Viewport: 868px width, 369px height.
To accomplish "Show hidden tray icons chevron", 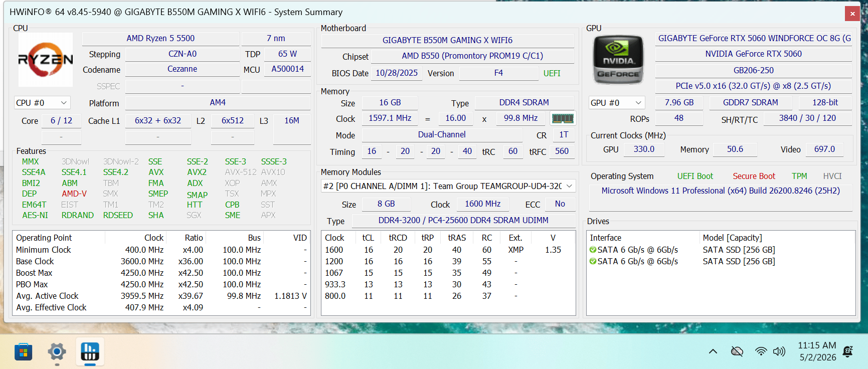I will coord(713,351).
